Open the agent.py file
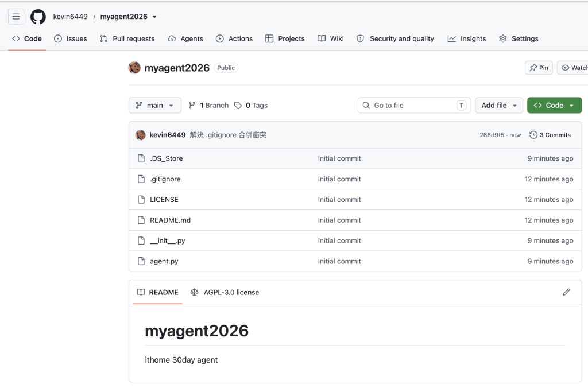 164,261
